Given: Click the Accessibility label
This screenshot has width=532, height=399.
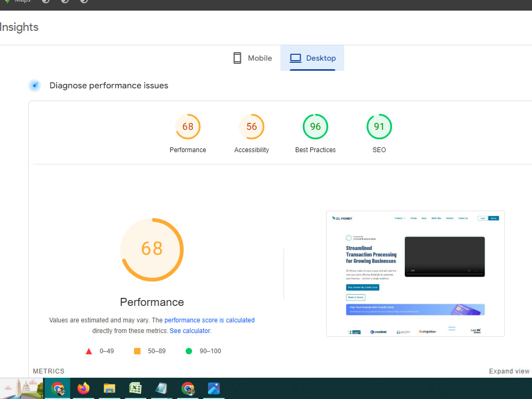Looking at the screenshot, I should [252, 150].
